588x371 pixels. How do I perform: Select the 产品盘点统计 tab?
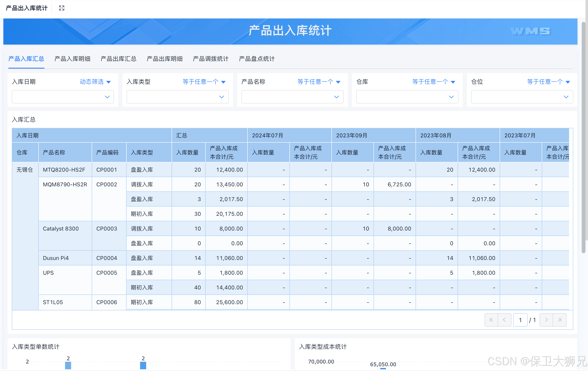[257, 59]
